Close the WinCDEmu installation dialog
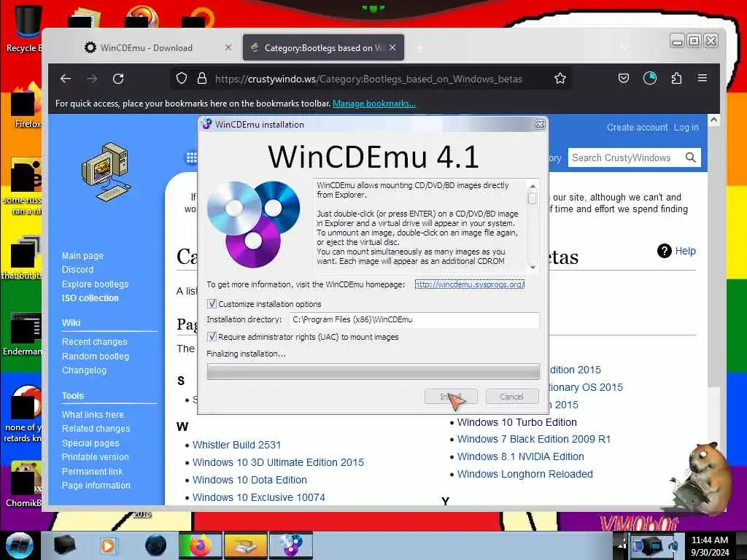Viewport: 747px width, 560px height. (x=541, y=124)
